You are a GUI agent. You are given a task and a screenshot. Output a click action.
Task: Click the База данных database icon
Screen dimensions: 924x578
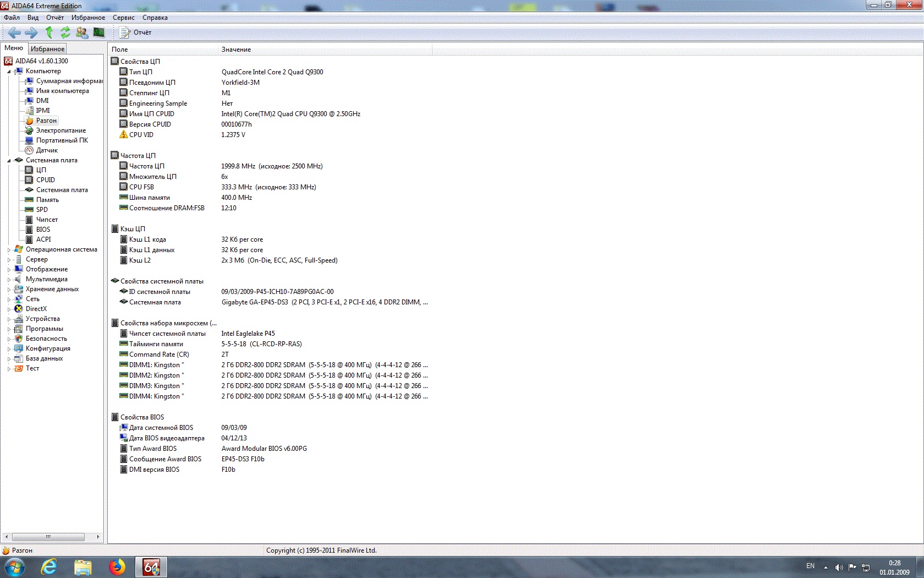click(x=19, y=358)
